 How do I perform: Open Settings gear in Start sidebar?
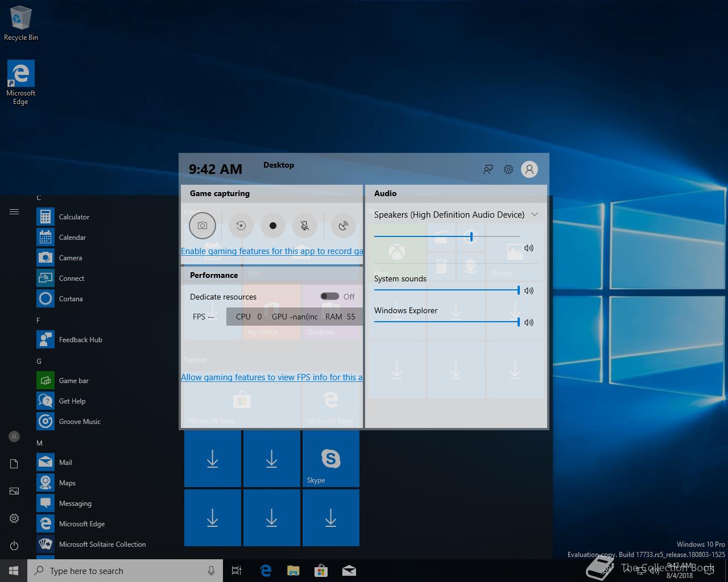pos(14,518)
